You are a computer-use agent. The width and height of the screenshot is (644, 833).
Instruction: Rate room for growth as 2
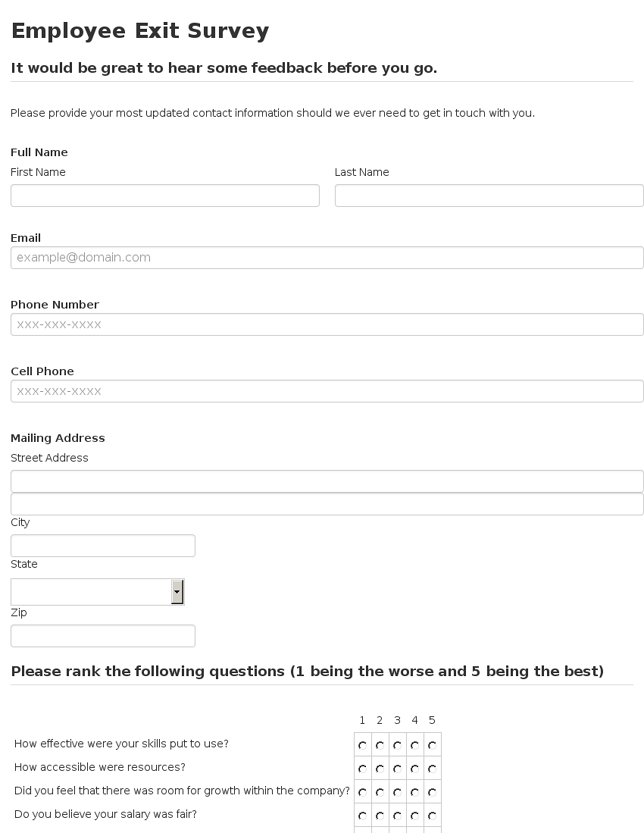click(x=380, y=792)
